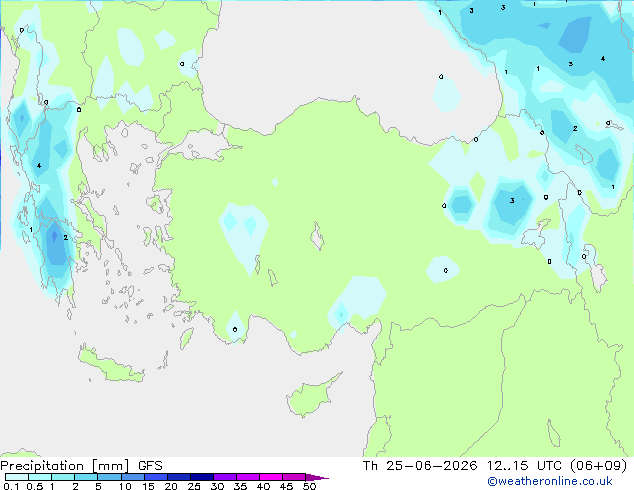Select the 30–35 mm purple legend swatch
The width and height of the screenshot is (634, 490).
[225, 477]
